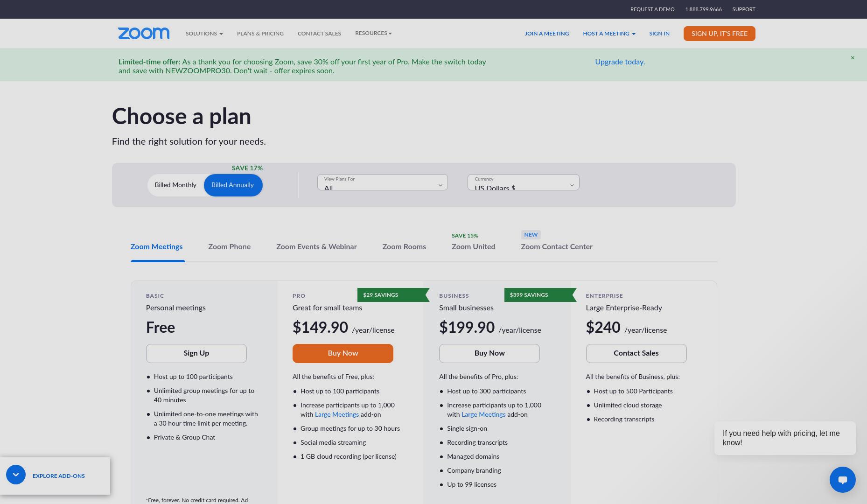Open Plans & Pricing page

[260, 34]
